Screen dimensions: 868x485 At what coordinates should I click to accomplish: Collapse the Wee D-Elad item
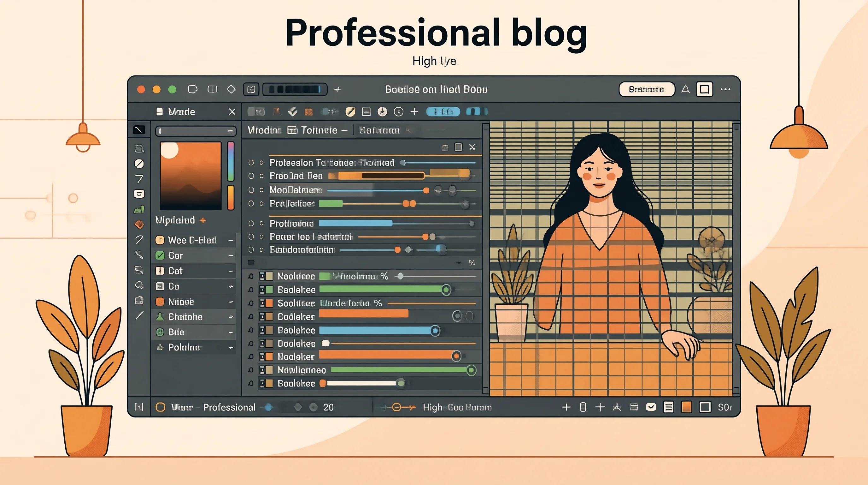[x=231, y=240]
